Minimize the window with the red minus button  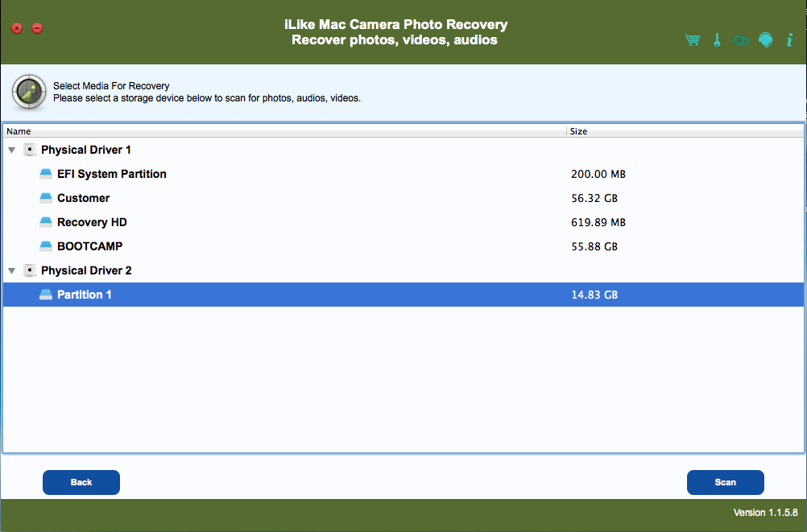point(37,28)
